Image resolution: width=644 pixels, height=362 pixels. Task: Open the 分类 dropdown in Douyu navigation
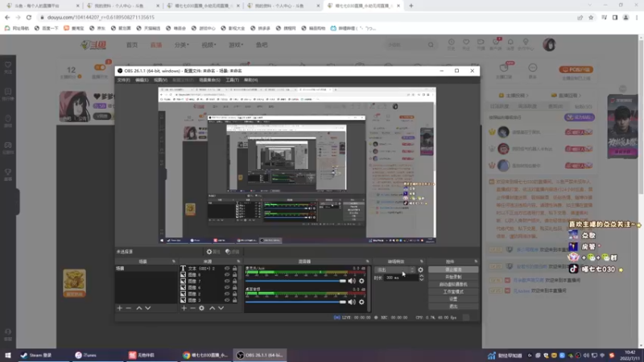[182, 45]
